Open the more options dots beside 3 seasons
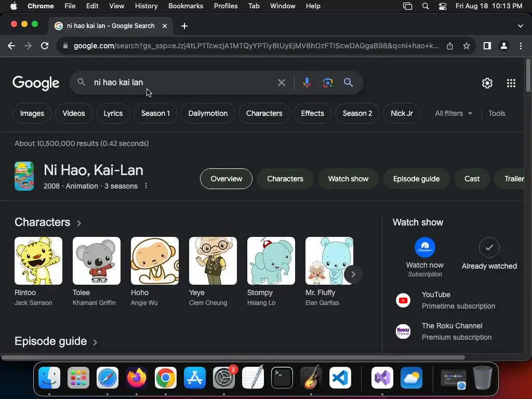 point(146,186)
